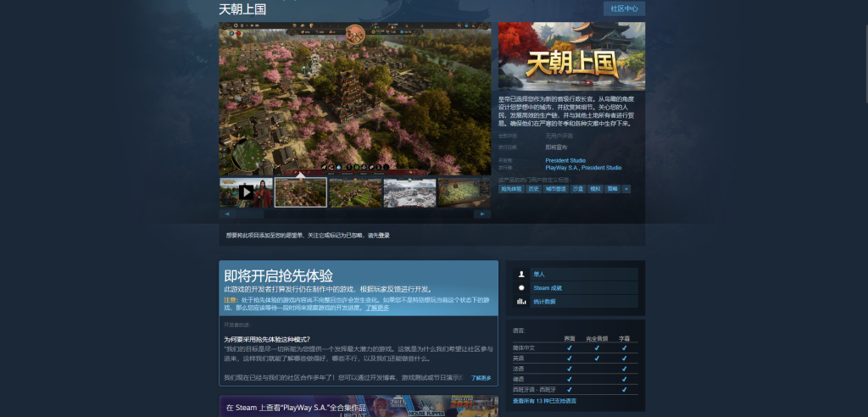This screenshot has height=417, width=868.
Task: Click 德语 interface checkmark
Action: point(569,380)
